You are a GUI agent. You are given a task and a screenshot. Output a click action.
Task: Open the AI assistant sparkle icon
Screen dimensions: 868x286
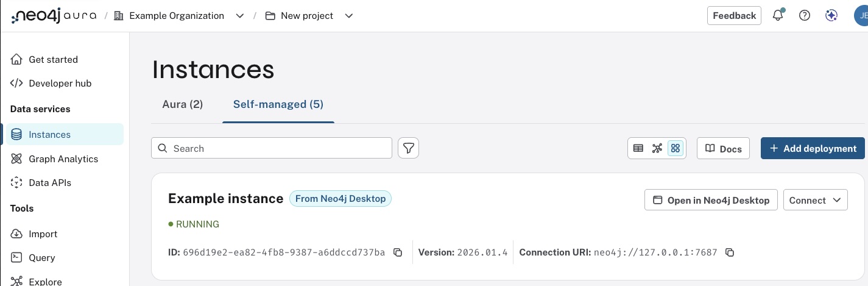pos(831,16)
